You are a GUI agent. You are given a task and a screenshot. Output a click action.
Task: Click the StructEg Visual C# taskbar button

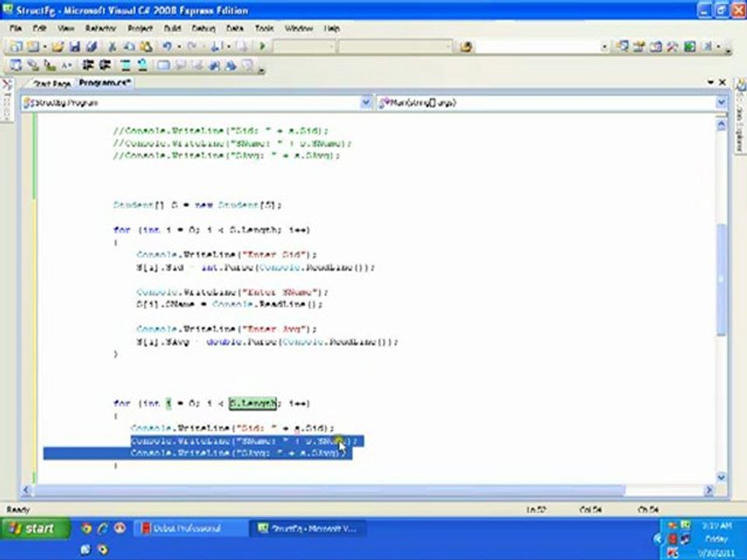click(308, 528)
